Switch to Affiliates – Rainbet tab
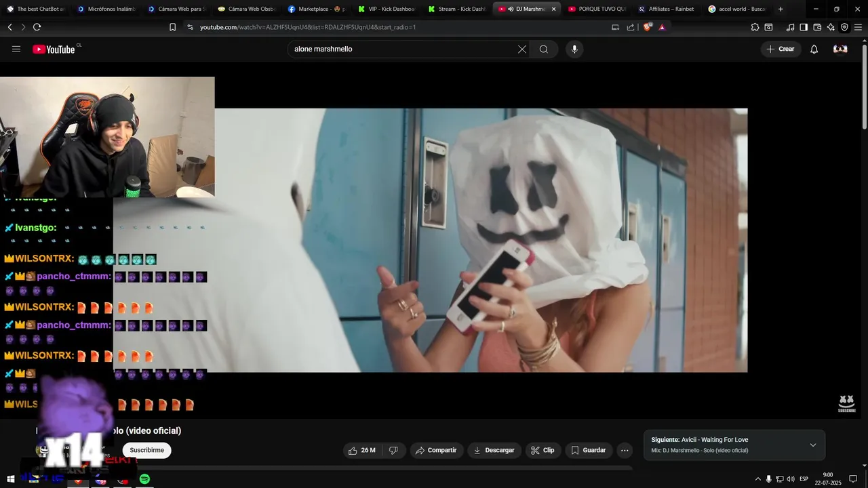This screenshot has height=488, width=868. coord(667,9)
